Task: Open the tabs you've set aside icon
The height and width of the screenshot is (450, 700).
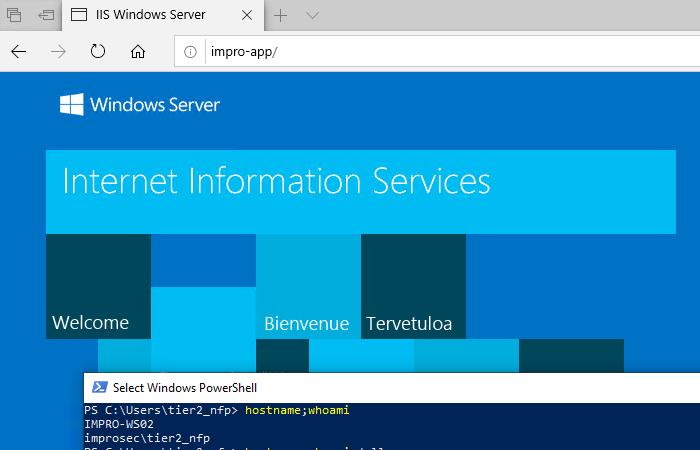Action: point(14,15)
